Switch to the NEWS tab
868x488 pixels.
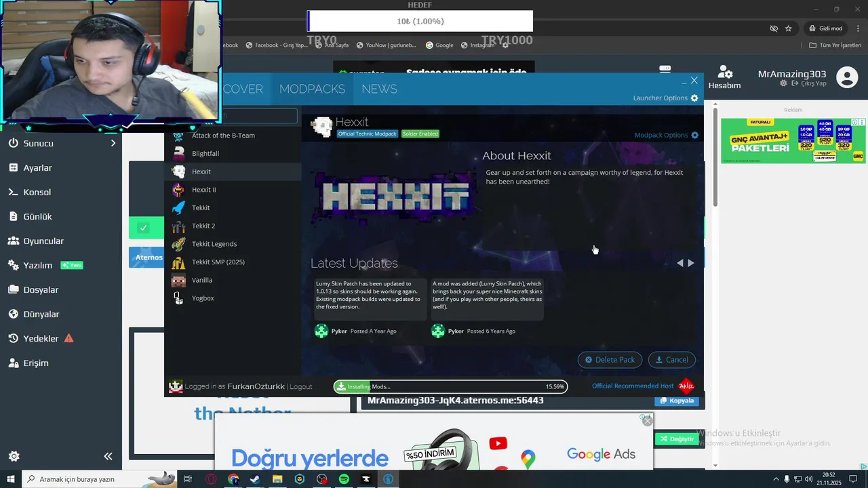[x=379, y=89]
